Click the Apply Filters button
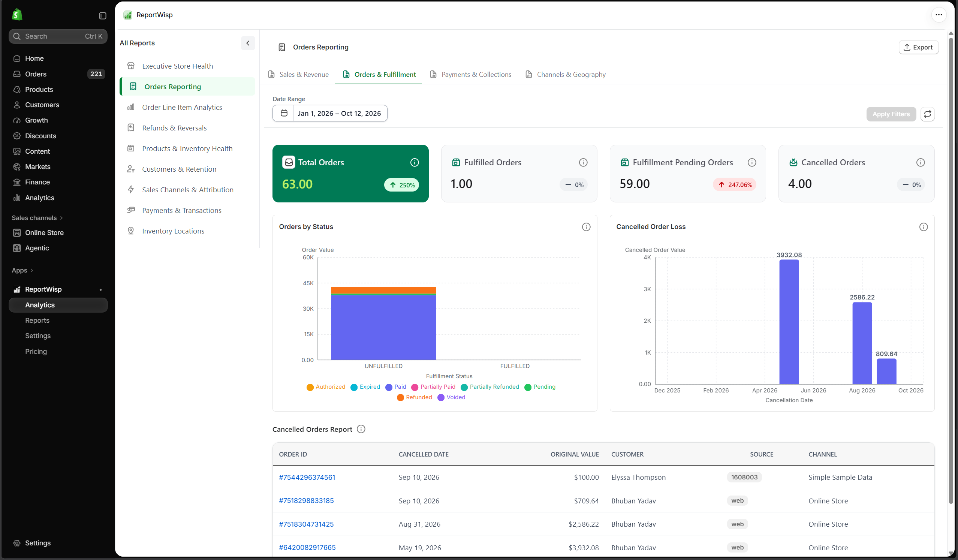 891,114
